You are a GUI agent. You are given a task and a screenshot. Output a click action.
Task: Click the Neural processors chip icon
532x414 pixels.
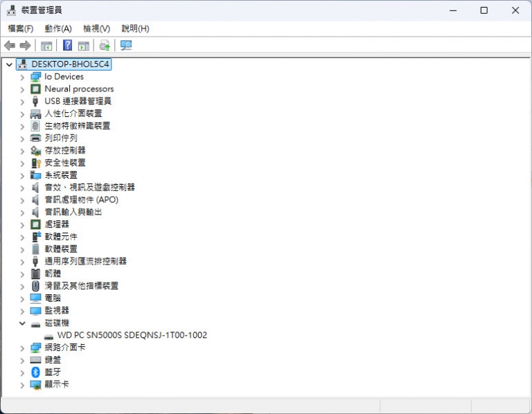35,89
